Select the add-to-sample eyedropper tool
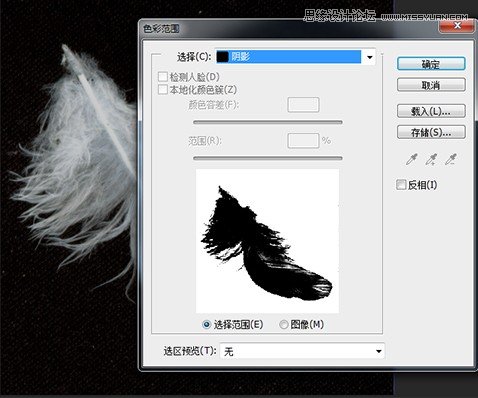 point(431,160)
